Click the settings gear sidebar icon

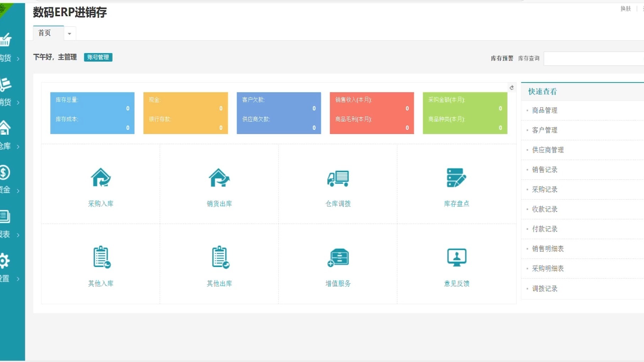tap(5, 261)
